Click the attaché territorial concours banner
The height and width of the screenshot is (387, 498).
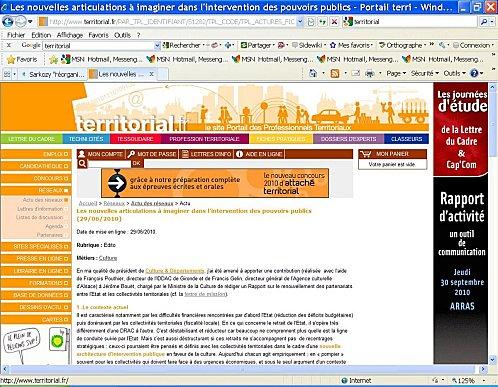[x=215, y=183]
